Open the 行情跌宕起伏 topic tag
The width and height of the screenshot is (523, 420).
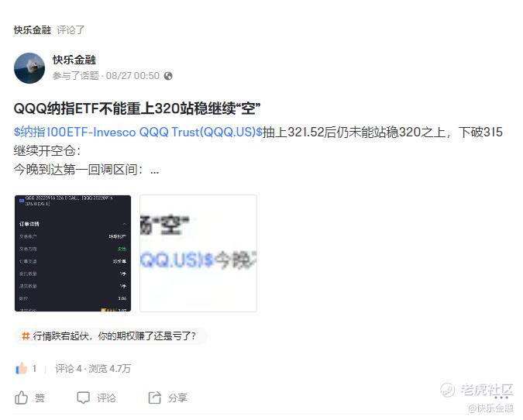(x=114, y=336)
